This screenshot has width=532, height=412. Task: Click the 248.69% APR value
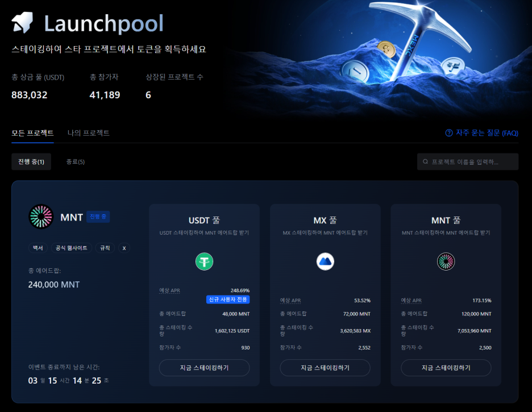pos(240,290)
